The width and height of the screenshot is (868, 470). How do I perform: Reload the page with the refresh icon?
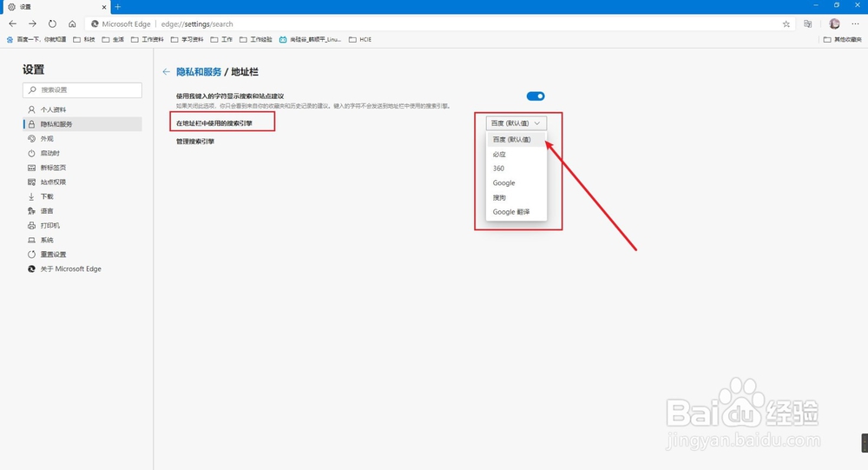[x=52, y=23]
